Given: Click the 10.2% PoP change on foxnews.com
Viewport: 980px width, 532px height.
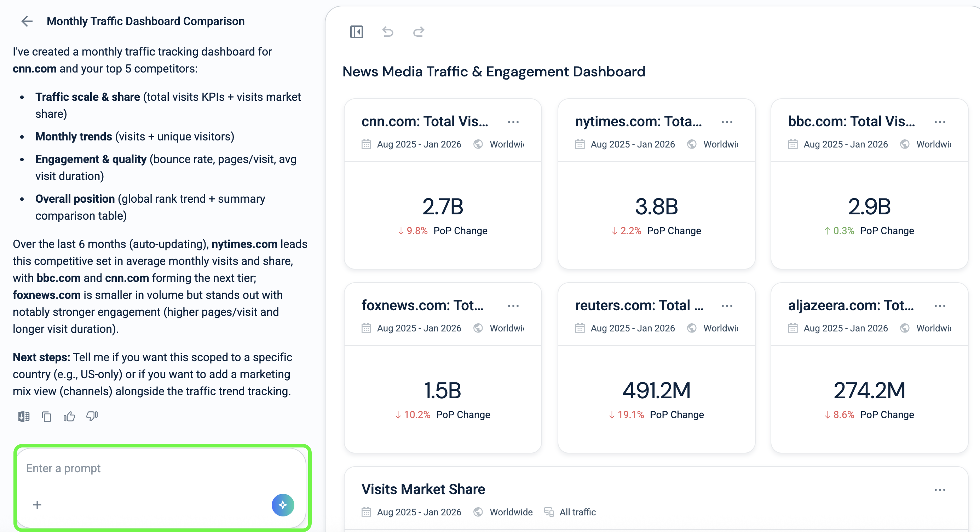Looking at the screenshot, I should [413, 415].
